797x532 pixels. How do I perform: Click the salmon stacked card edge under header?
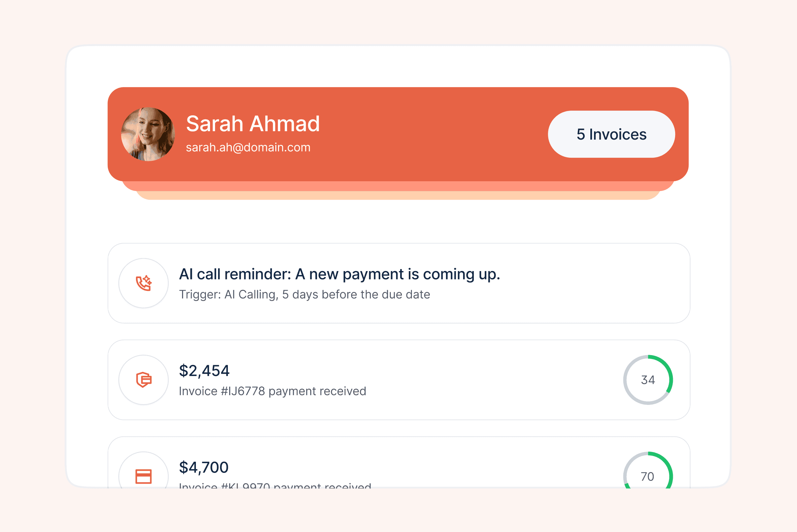point(398,186)
